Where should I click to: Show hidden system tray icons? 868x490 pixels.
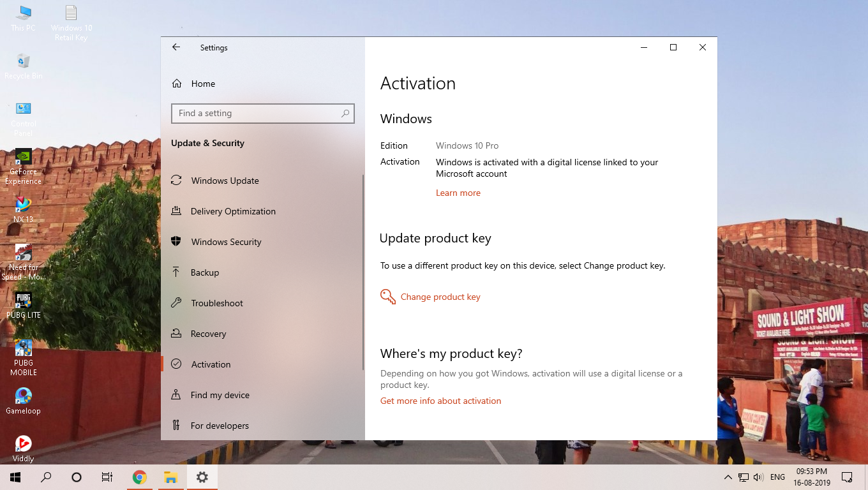728,477
